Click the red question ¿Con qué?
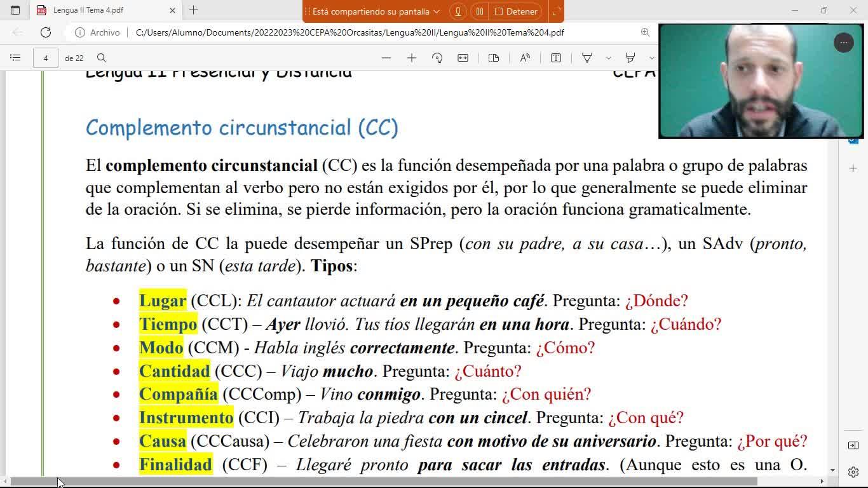 (646, 417)
